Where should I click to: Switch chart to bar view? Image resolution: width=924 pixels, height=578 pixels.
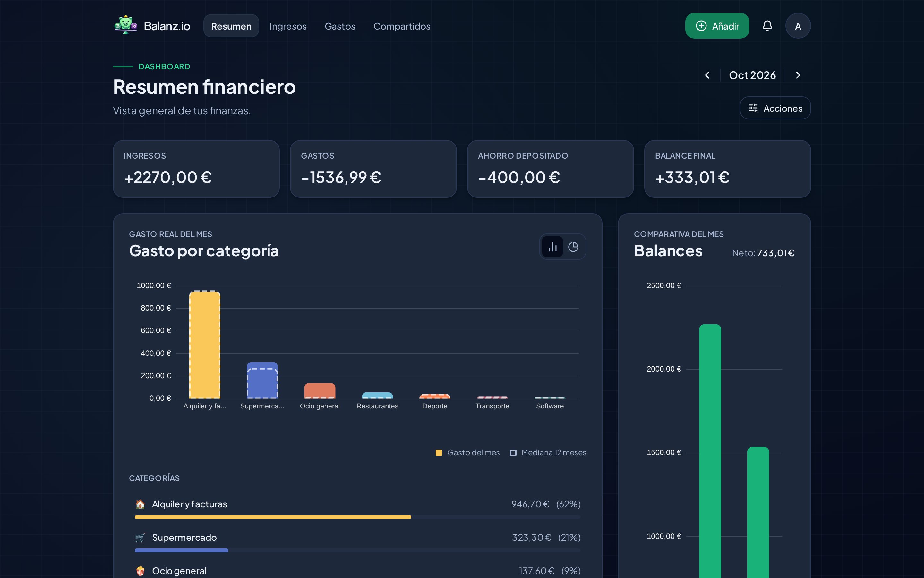(x=552, y=247)
